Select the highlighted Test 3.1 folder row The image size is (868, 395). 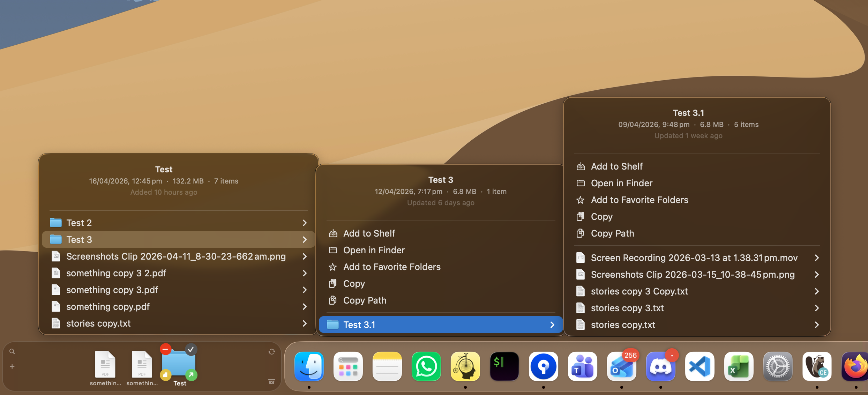click(440, 325)
